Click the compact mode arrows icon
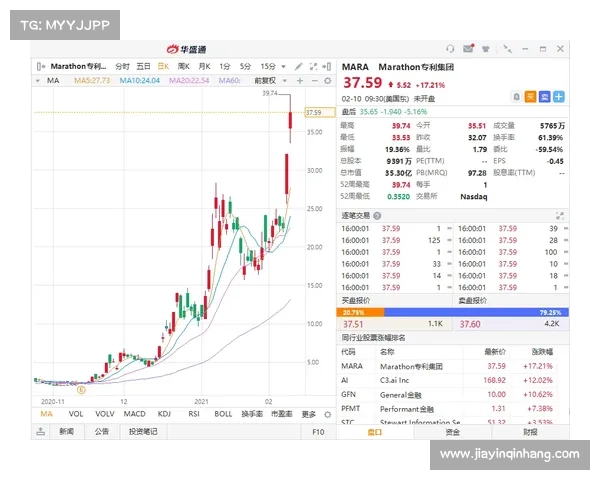Image resolution: width=600 pixels, height=480 pixels. 507,49
